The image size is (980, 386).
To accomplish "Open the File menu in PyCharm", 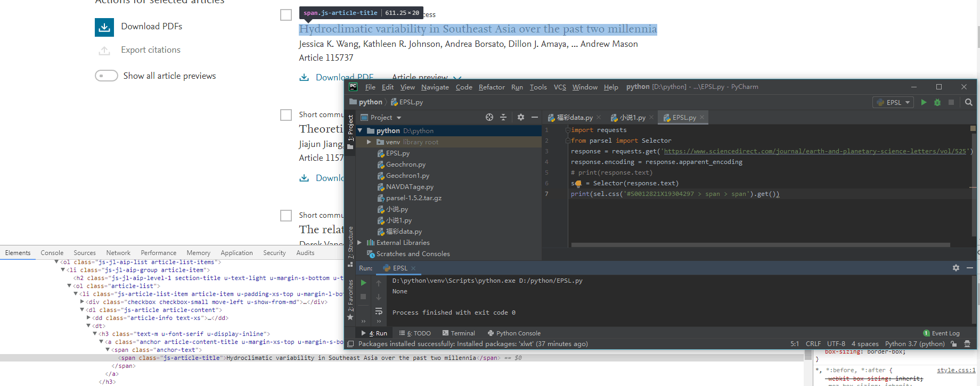I will 370,87.
